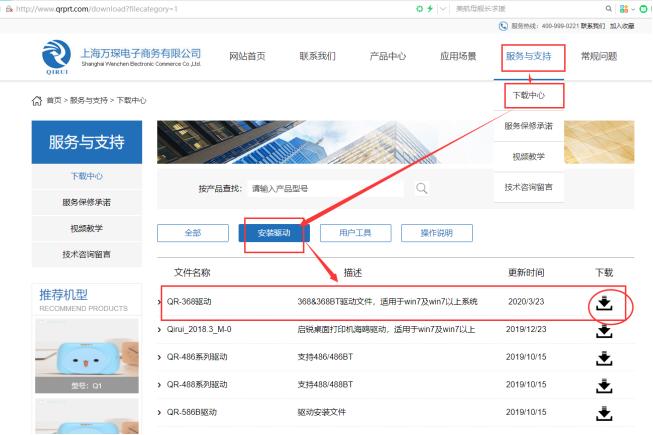The image size is (653, 435).
Task: Click the green refresh icon in address bar
Action: pos(419,9)
